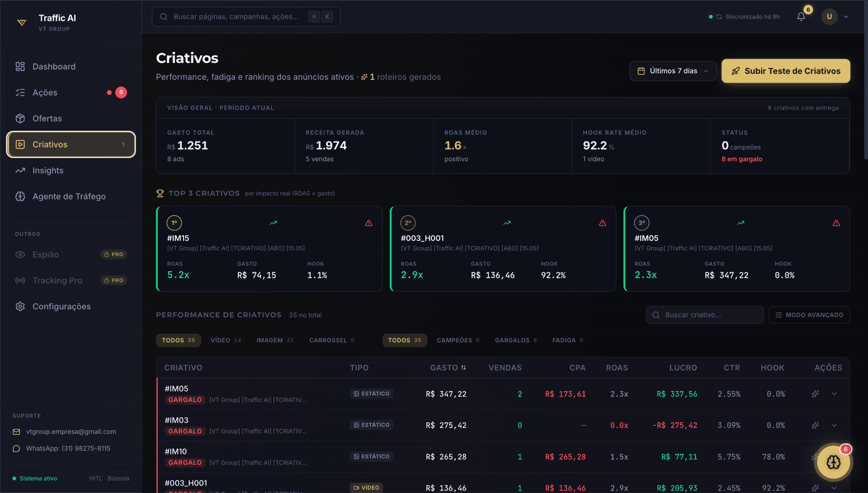
Task: Click the email envelope support icon
Action: coord(16,432)
